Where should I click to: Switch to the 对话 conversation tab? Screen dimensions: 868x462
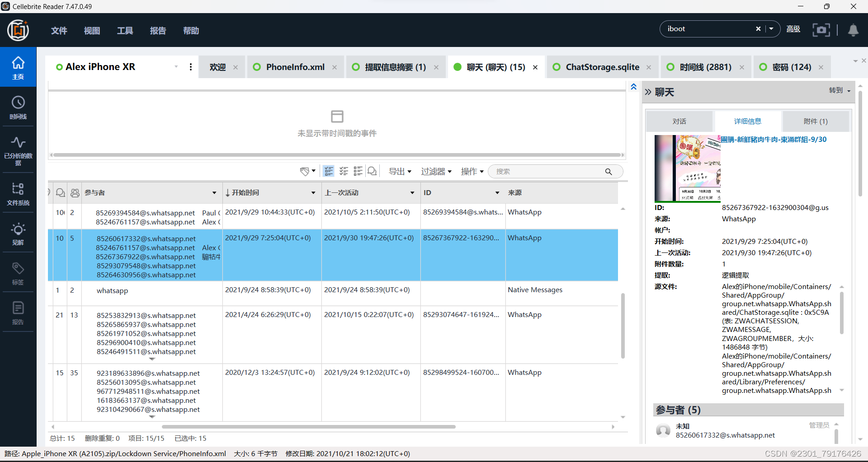pyautogui.click(x=679, y=121)
